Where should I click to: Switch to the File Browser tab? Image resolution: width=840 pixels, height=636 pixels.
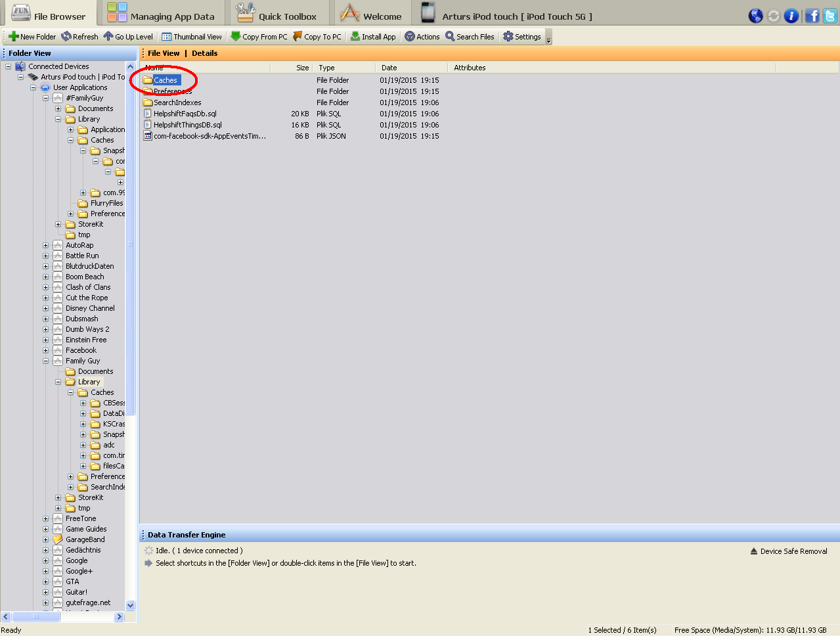49,14
